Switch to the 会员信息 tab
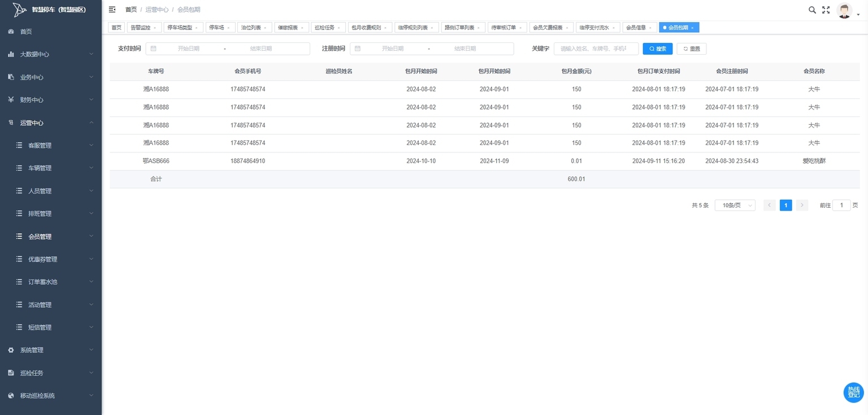Viewport: 868px width, 415px height. point(639,27)
